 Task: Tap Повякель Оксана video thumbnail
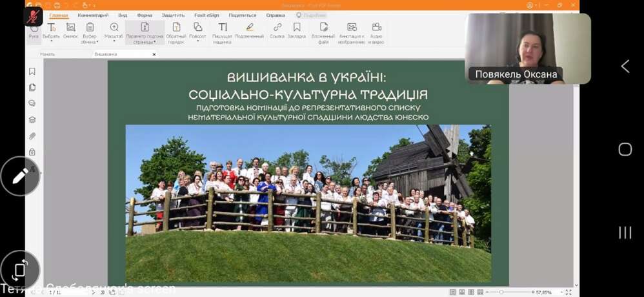tap(528, 48)
